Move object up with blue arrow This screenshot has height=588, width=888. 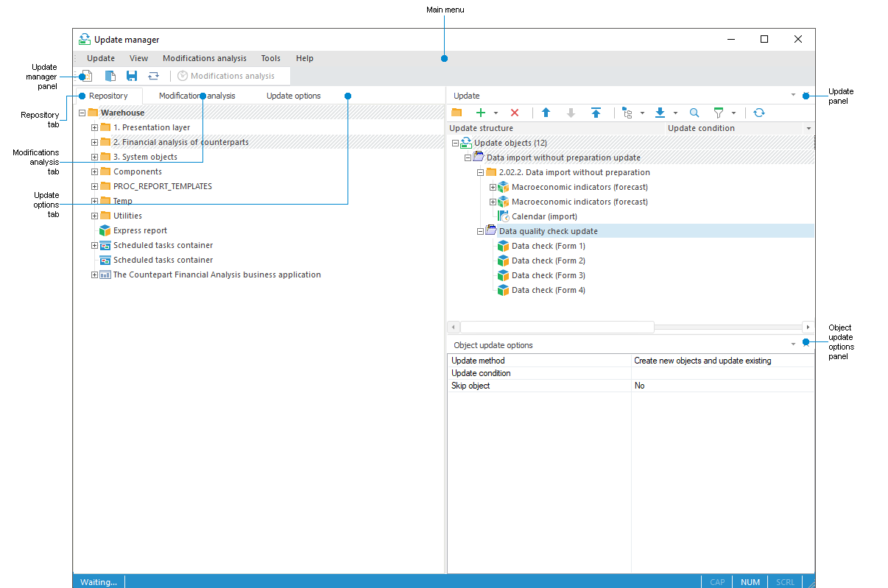(546, 113)
